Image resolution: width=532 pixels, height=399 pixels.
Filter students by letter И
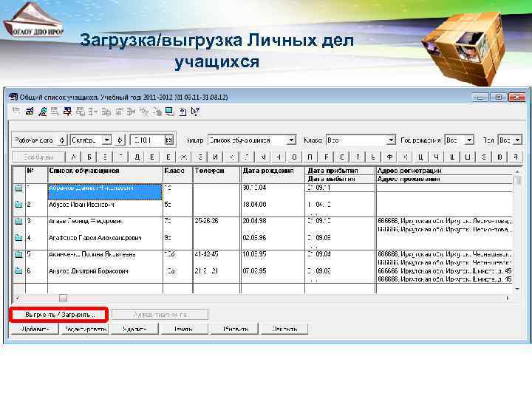[x=216, y=157]
